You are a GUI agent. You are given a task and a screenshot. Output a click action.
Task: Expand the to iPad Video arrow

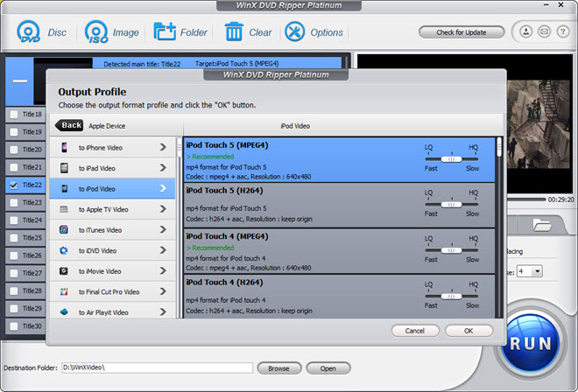pyautogui.click(x=163, y=168)
